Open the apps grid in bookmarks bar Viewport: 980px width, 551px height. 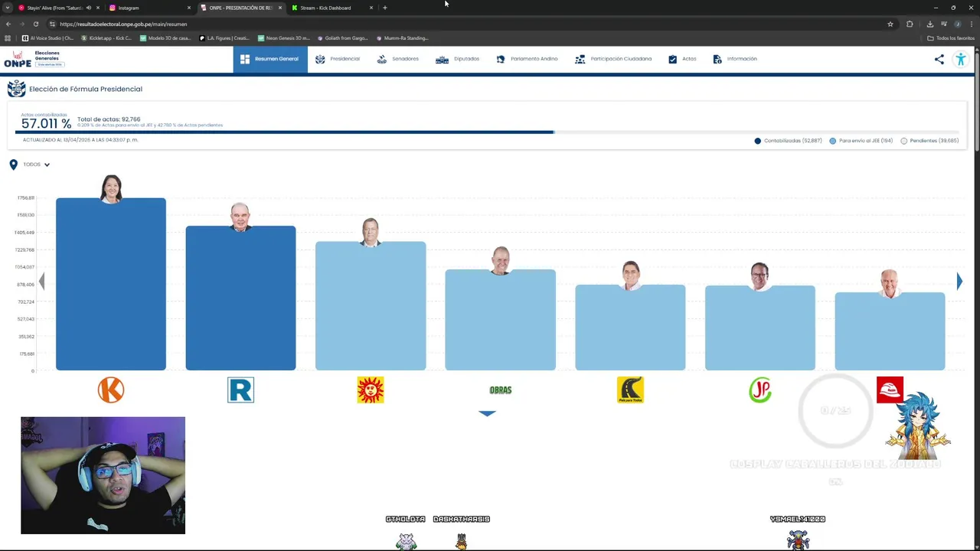coord(8,38)
